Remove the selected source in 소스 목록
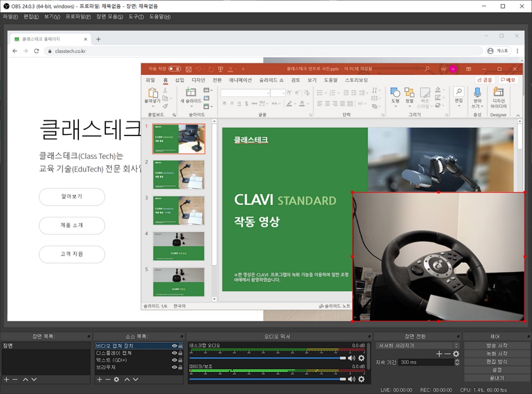The width and height of the screenshot is (532, 394). click(x=108, y=380)
